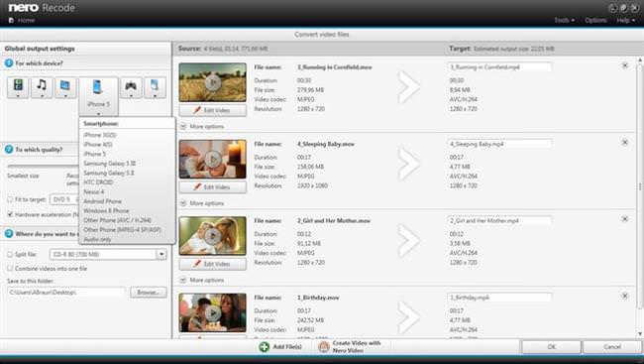This screenshot has width=644, height=364.
Task: Select the music note audio device icon
Action: pos(42,86)
